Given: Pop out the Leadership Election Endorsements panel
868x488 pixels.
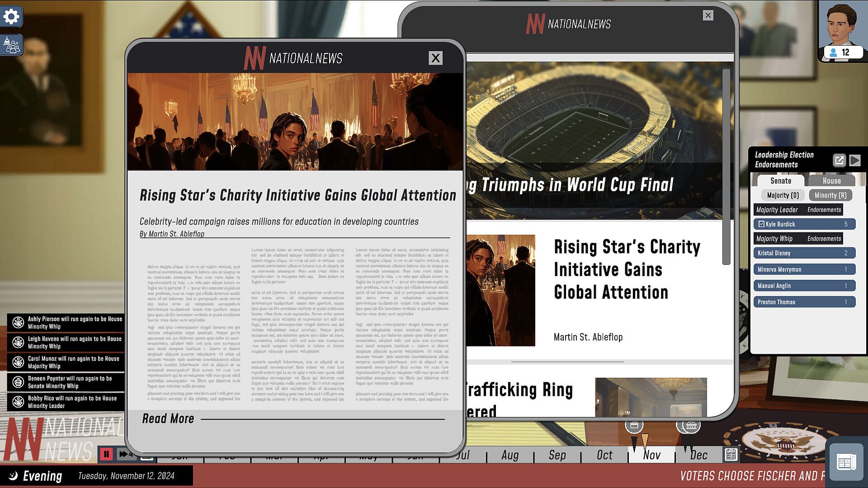Looking at the screenshot, I should (x=839, y=160).
